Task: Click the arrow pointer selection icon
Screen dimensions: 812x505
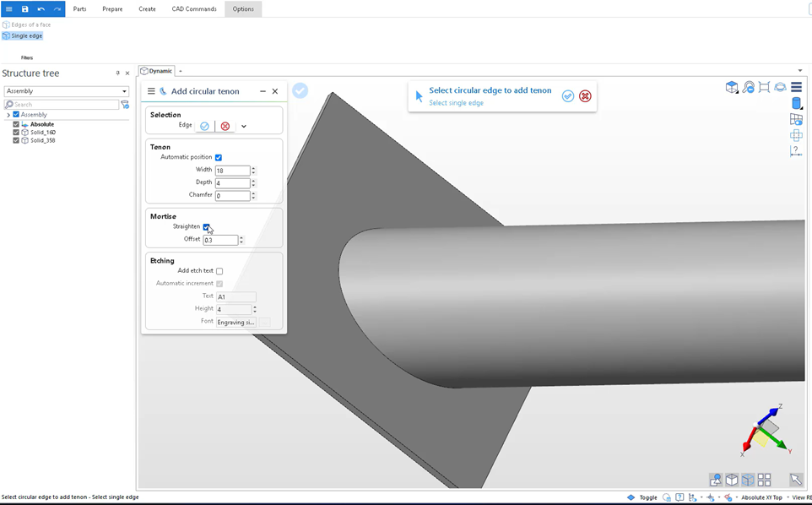Action: (x=795, y=480)
